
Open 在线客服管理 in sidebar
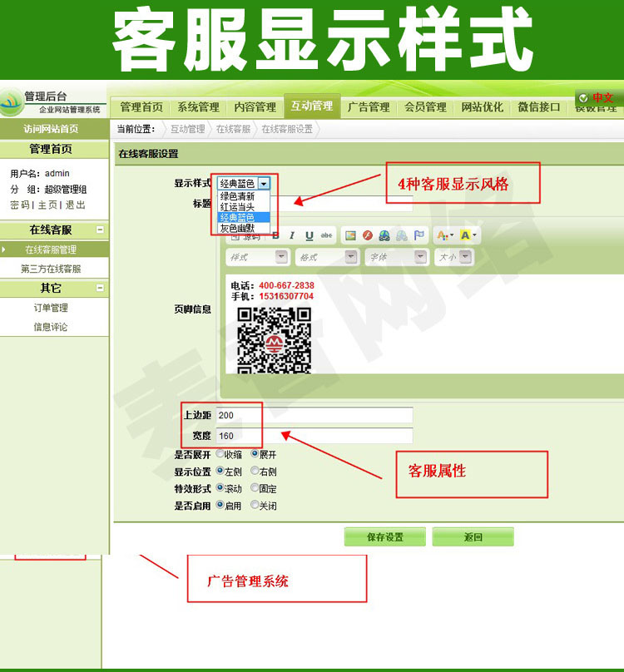51,250
